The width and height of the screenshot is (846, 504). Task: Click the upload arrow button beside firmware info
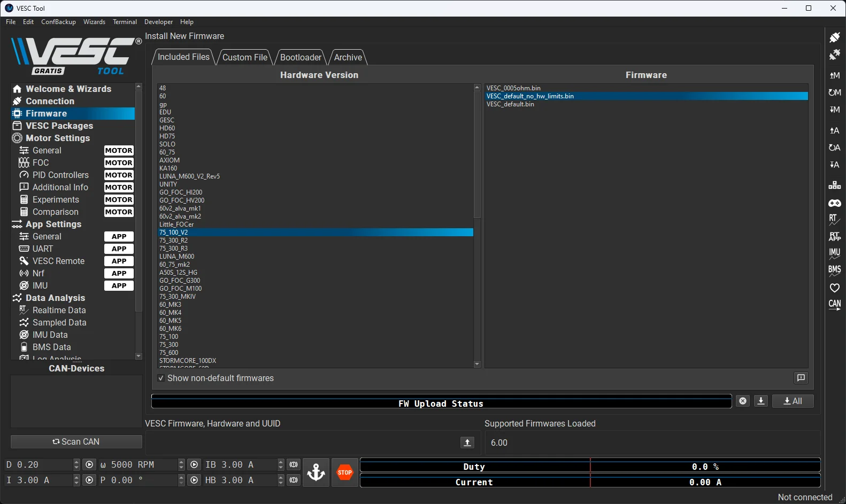[467, 443]
